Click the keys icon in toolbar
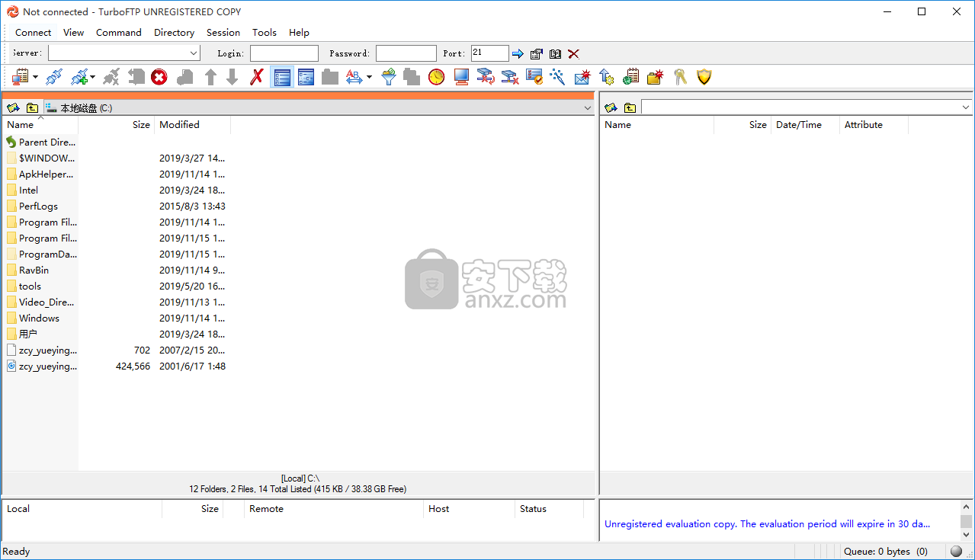This screenshot has width=975, height=560. tap(680, 77)
